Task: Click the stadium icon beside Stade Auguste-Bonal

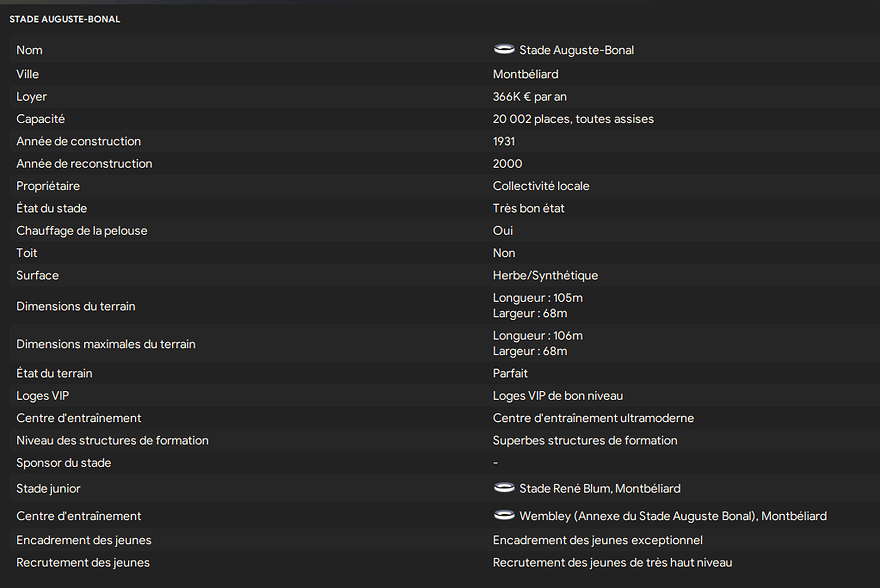Action: click(x=504, y=50)
